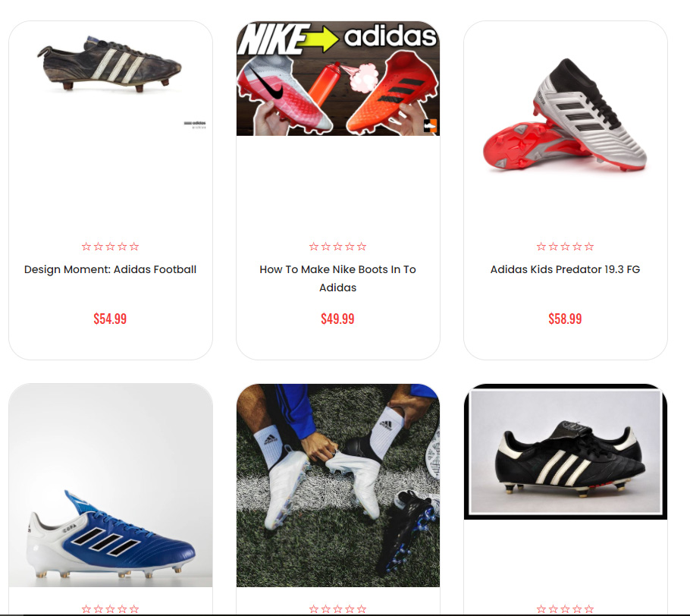Select fifth star for Nike Boots In To Adidas
Screen dimensions: 690x616
click(x=362, y=247)
